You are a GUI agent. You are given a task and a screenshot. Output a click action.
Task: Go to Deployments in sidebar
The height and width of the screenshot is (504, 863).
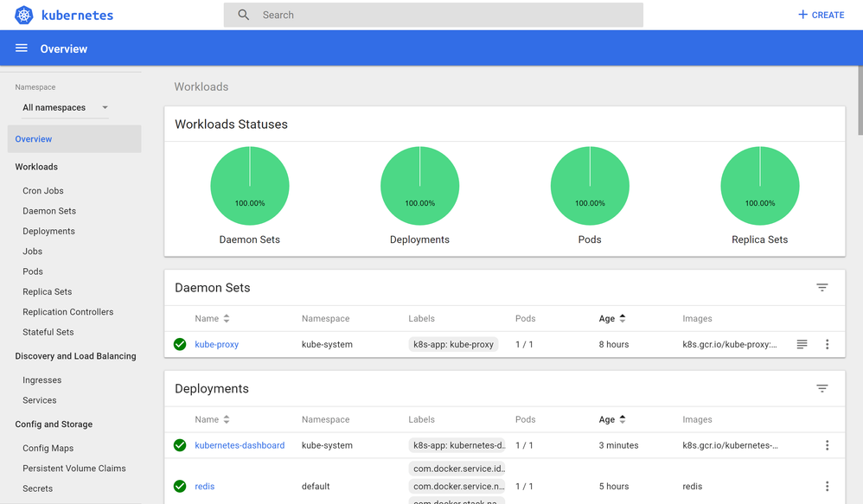click(48, 231)
